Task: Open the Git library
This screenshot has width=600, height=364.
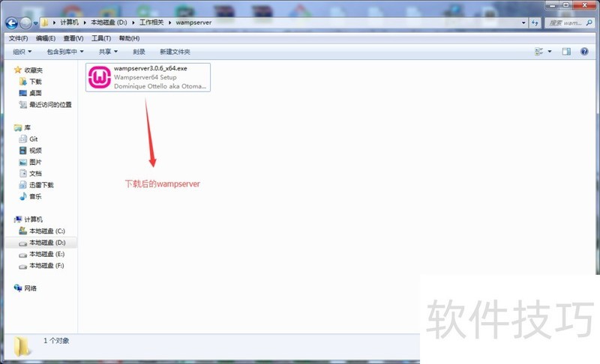Action: pos(28,139)
